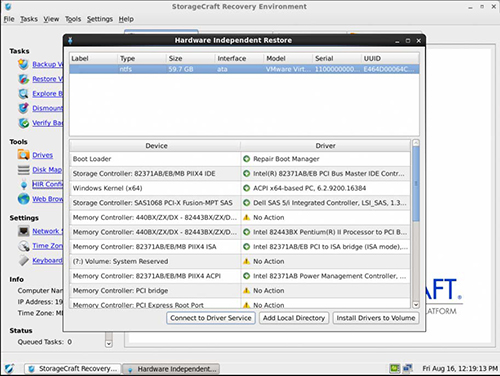Click the green status icon for Repair Boot Manager
The image size is (500, 376).
click(246, 159)
